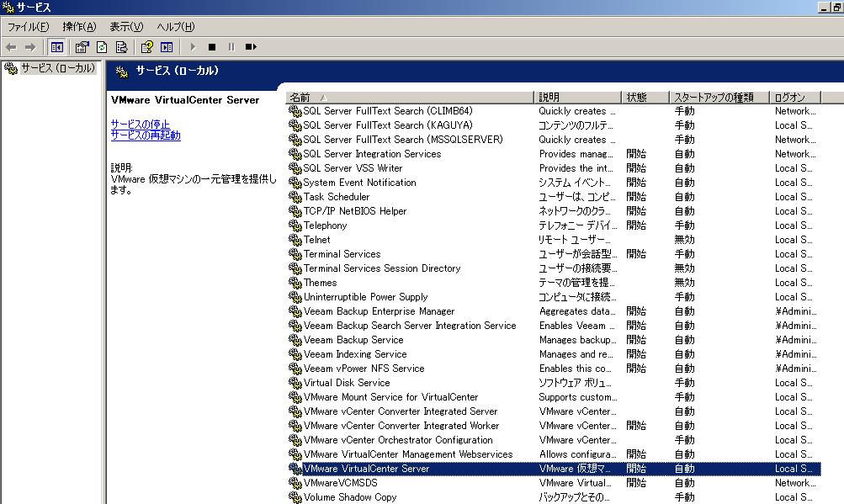The height and width of the screenshot is (504, 844).
Task: Click the Services window title bar icon
Action: click(x=8, y=7)
